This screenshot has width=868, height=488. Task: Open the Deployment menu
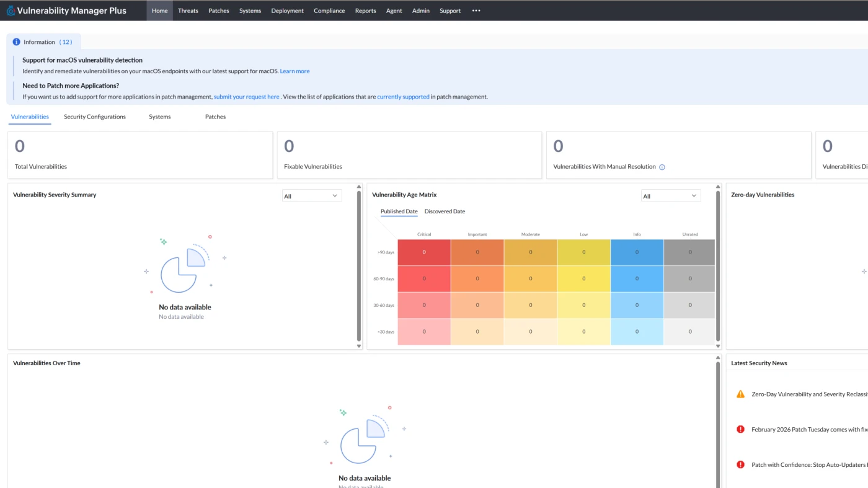click(x=288, y=11)
